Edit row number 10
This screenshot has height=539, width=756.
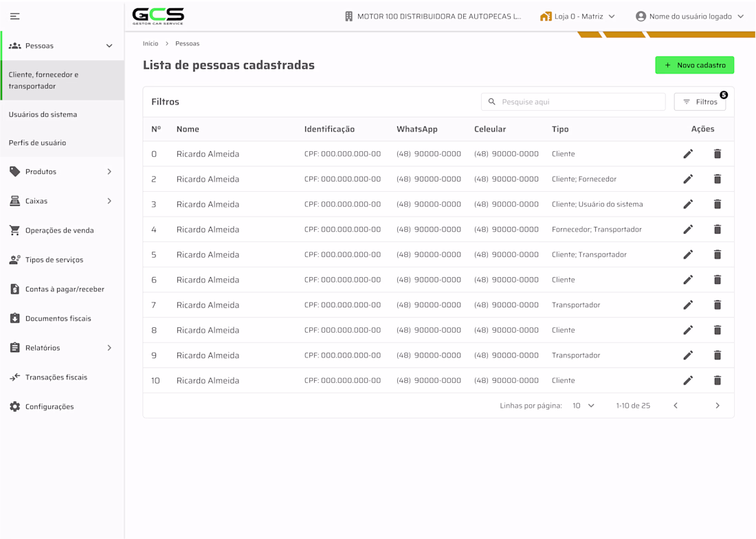tap(688, 380)
